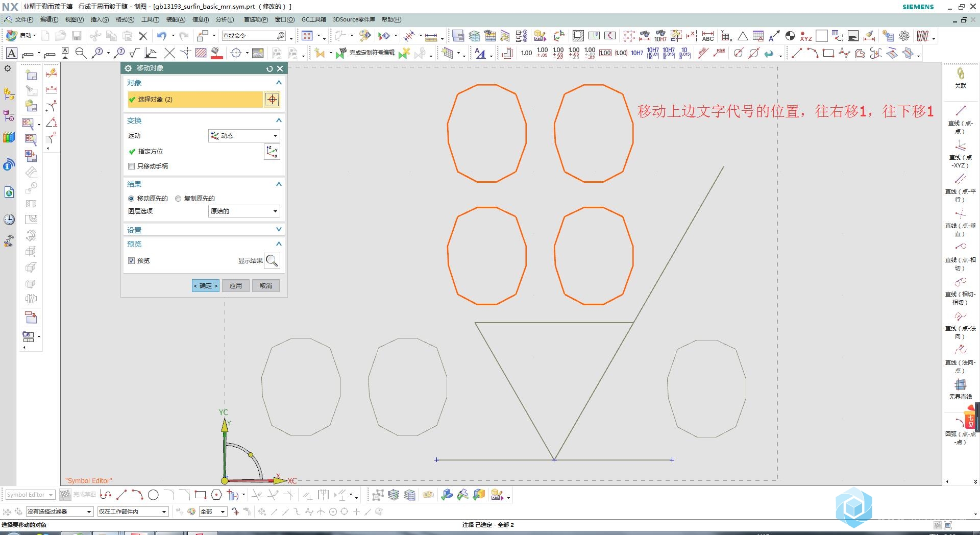Open the 文件(F) menu
Screen dimensions: 980x535
click(x=24, y=19)
